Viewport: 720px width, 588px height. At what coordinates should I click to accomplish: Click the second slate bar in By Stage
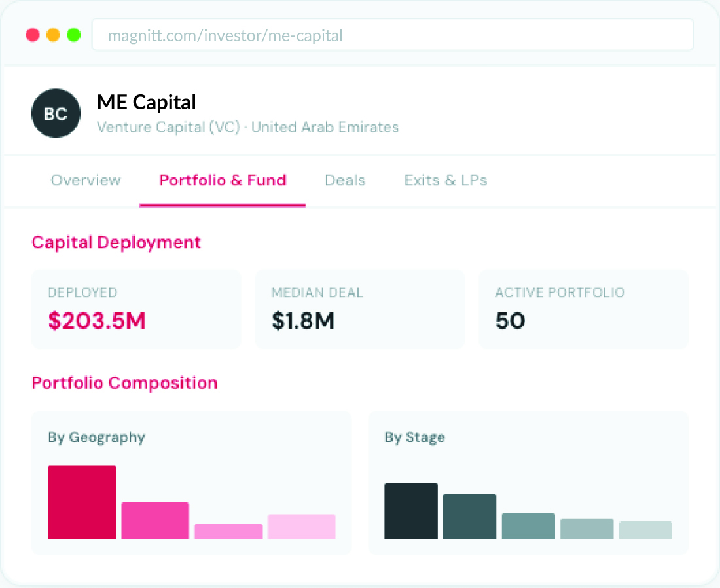coord(470,517)
